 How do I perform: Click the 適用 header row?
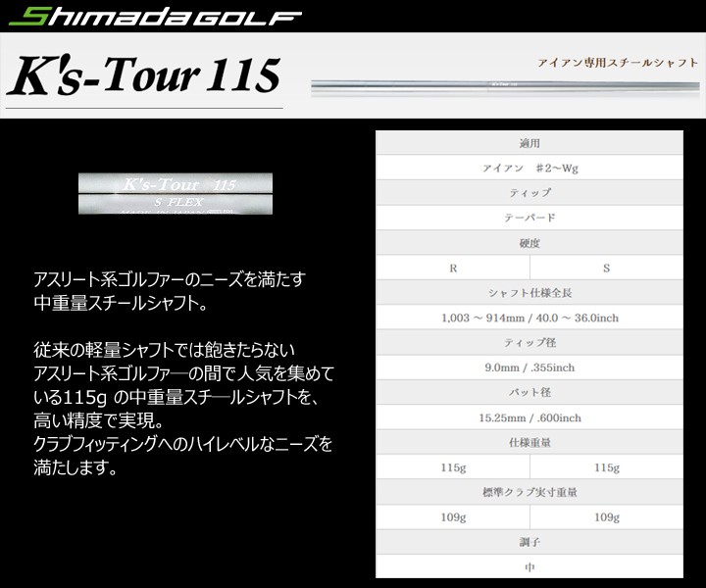click(x=529, y=143)
